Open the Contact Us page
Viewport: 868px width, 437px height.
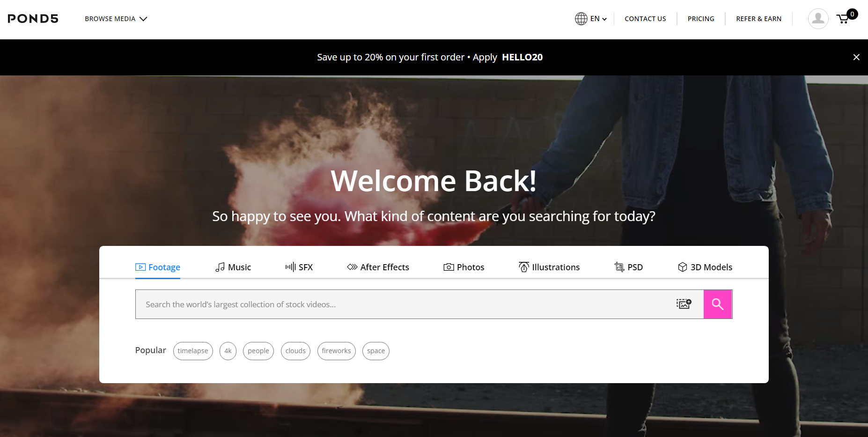645,19
